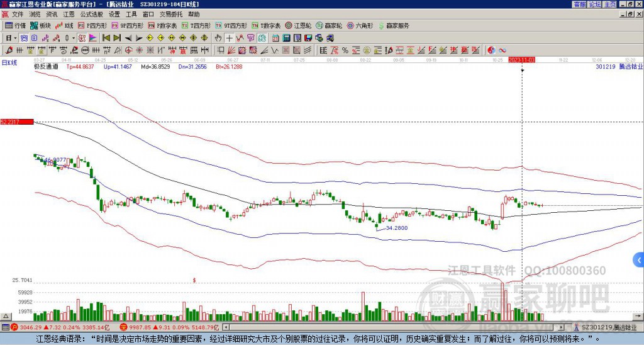Click the yellow diamond left-right arrows icon
644x345 pixels.
pos(172,38)
